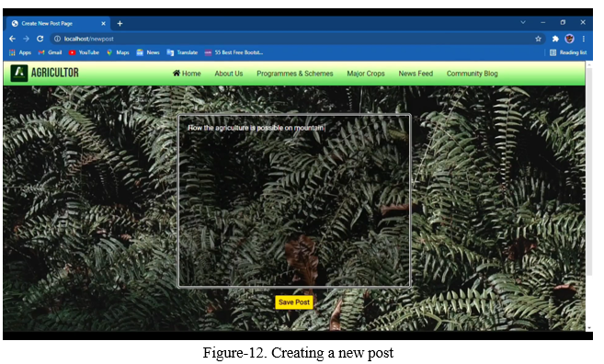Click the AGRICULTOR brand text
The image size is (604, 364).
pyautogui.click(x=54, y=73)
